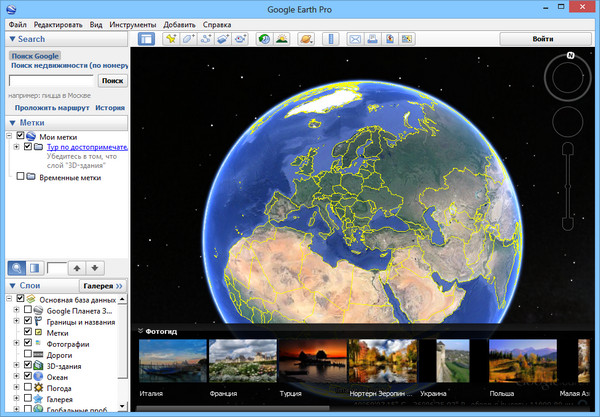
Task: Open the historical imagery clock icon
Action: click(x=264, y=39)
